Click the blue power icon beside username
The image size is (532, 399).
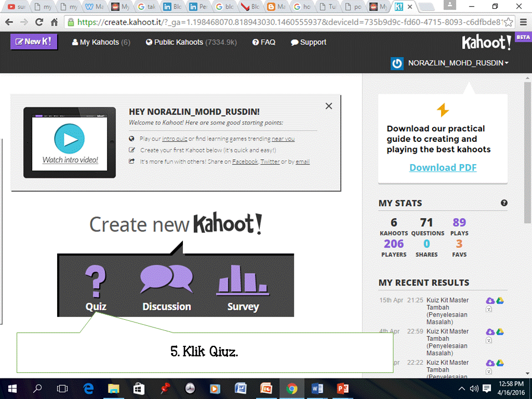coord(397,63)
